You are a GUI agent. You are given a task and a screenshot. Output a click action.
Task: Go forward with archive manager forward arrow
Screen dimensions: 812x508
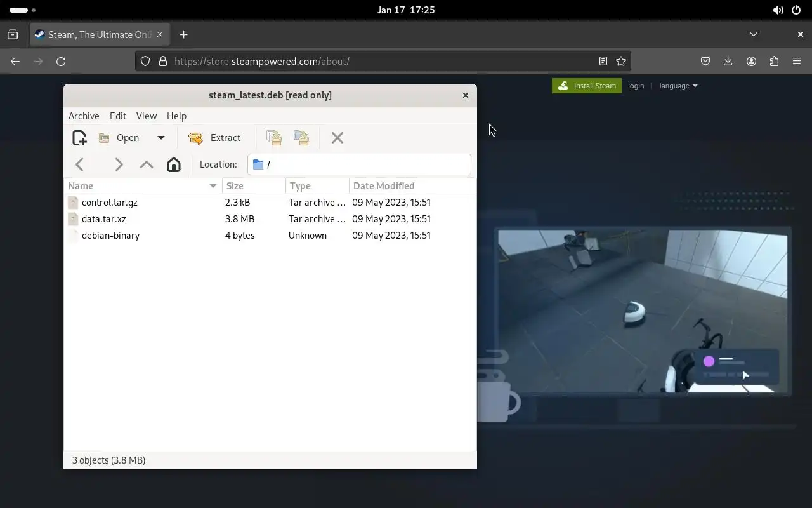119,164
